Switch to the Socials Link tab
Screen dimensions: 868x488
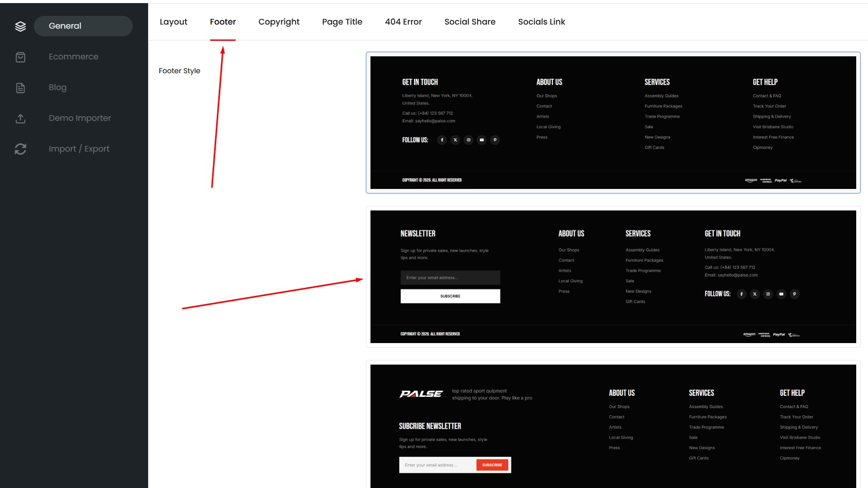542,22
